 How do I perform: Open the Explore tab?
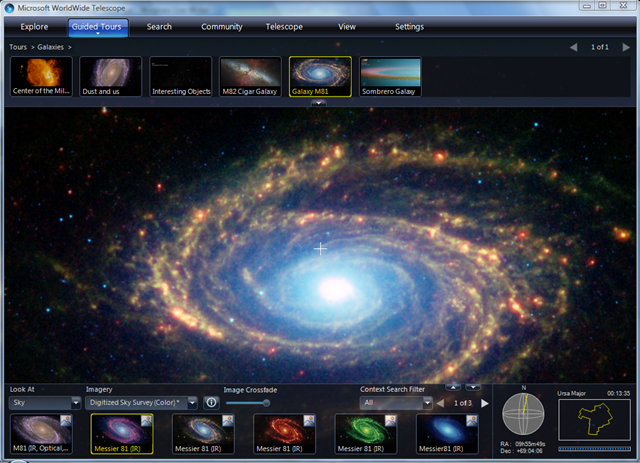coord(34,27)
